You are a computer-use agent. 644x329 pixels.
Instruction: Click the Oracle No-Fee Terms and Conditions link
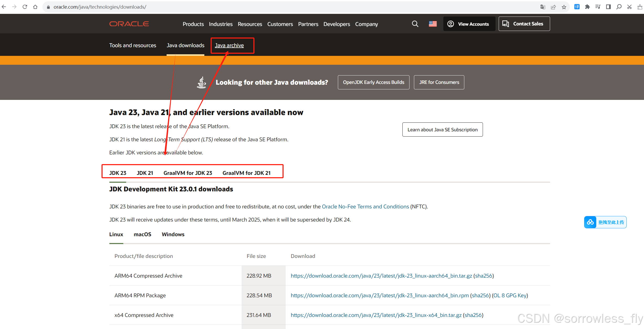click(x=365, y=207)
